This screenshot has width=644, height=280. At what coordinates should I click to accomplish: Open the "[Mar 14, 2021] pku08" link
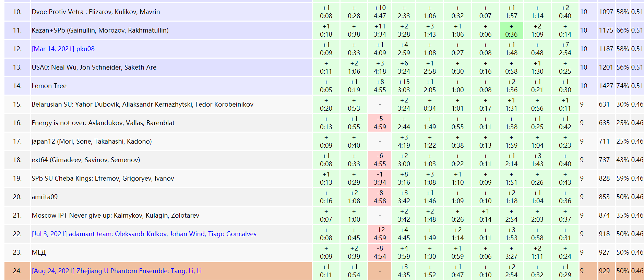[x=63, y=49]
